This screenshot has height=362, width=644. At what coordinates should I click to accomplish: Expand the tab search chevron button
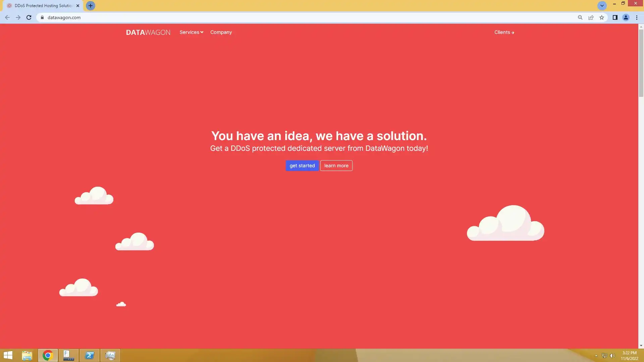click(x=602, y=6)
